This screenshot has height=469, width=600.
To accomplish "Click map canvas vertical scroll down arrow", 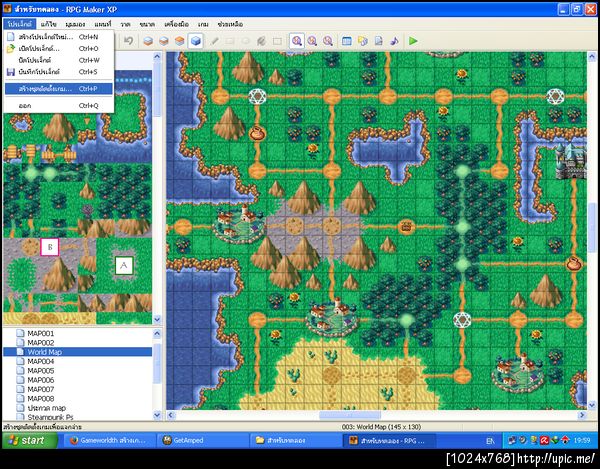I will point(592,405).
